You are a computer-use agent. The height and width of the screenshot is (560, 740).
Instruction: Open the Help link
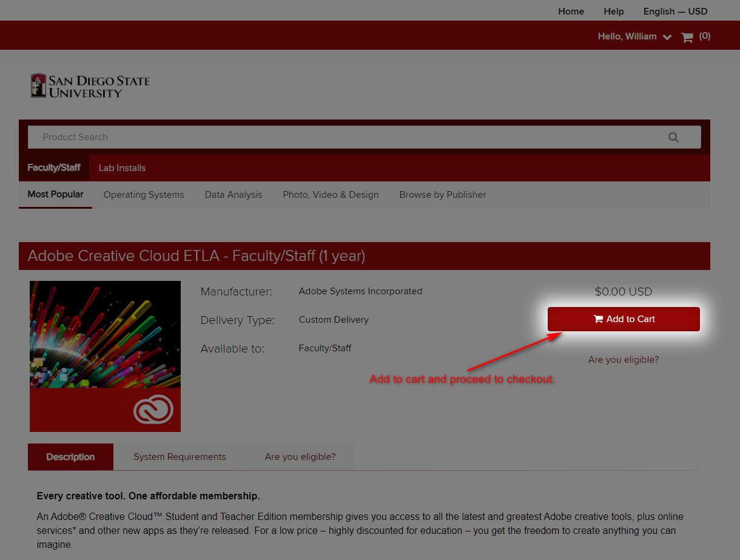(x=614, y=12)
